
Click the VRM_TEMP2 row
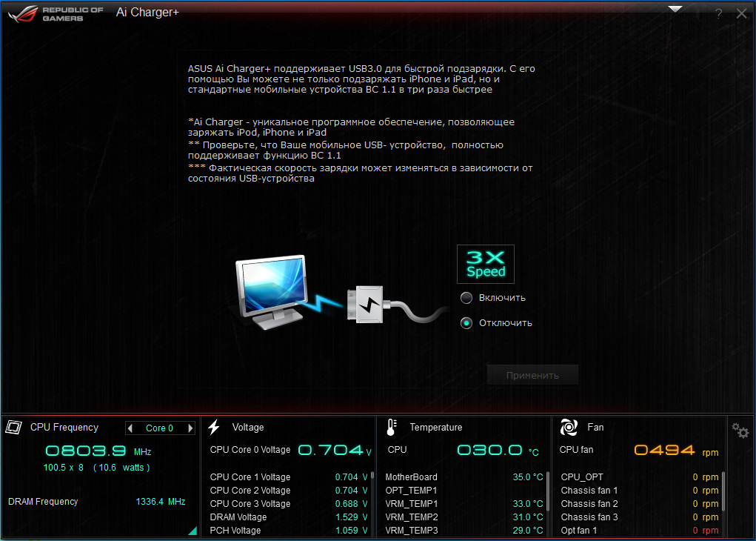[464, 517]
